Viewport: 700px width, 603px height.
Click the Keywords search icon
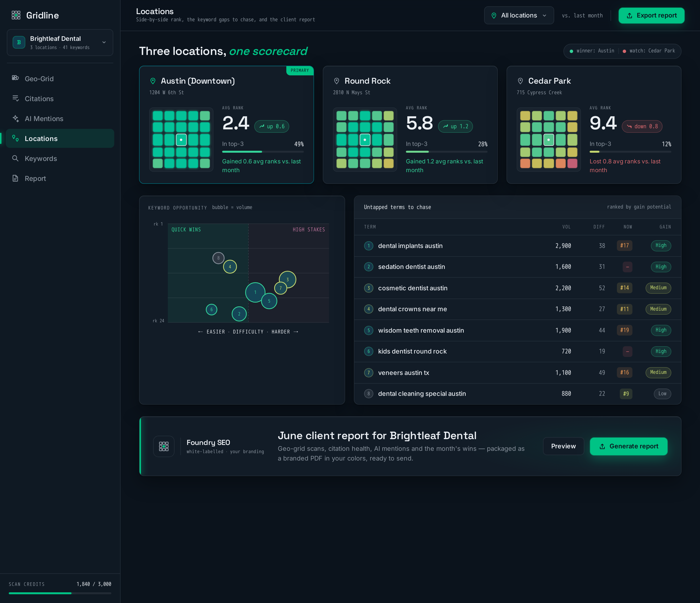click(15, 158)
